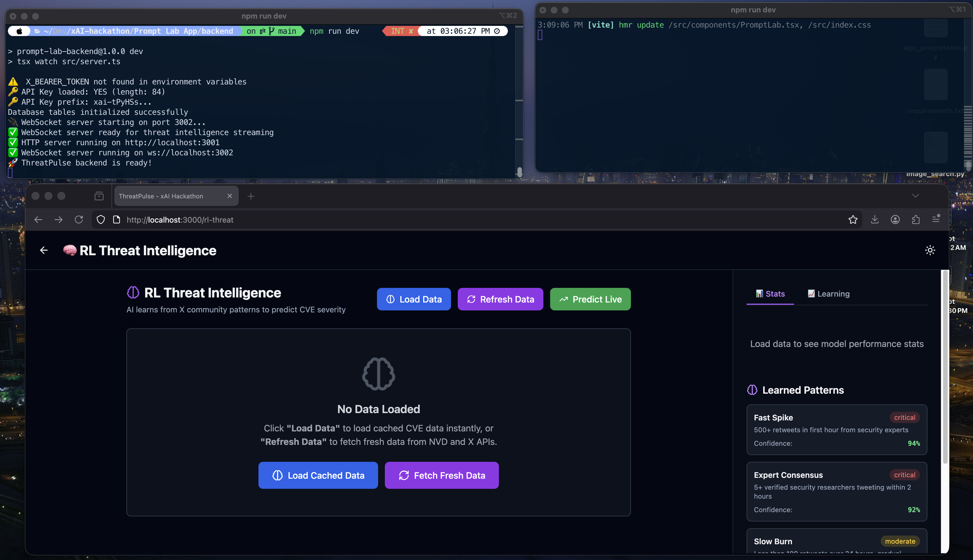Open a new browser tab with plus
The width and height of the screenshot is (973, 560).
251,196
